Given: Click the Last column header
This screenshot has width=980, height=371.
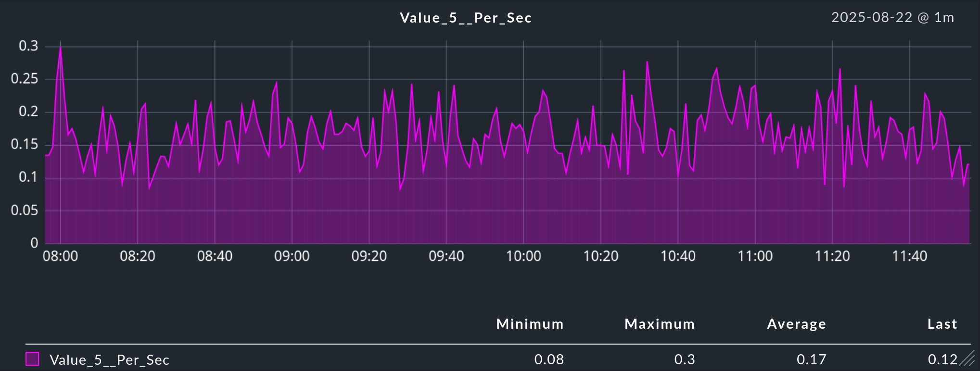Looking at the screenshot, I should [x=942, y=324].
